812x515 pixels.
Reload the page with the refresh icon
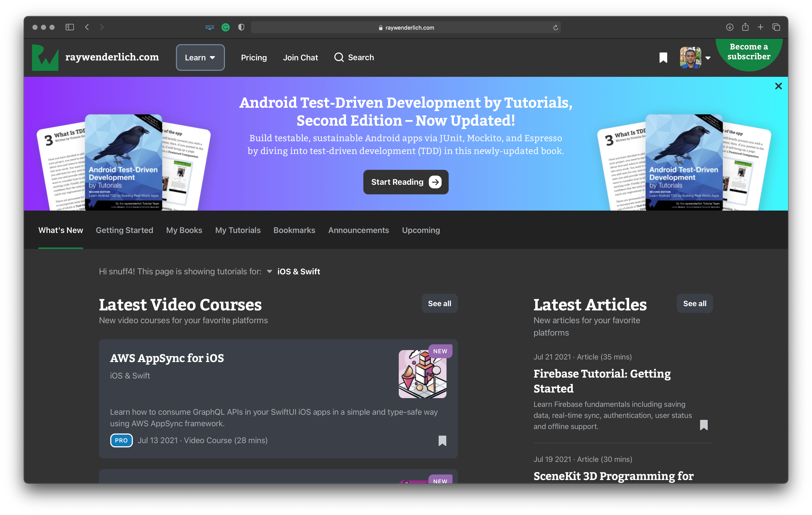555,28
